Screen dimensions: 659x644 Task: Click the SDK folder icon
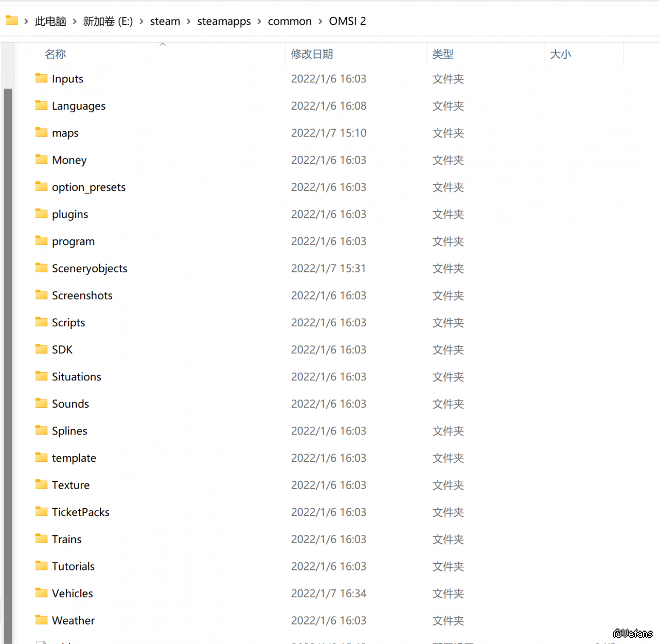pyautogui.click(x=41, y=349)
